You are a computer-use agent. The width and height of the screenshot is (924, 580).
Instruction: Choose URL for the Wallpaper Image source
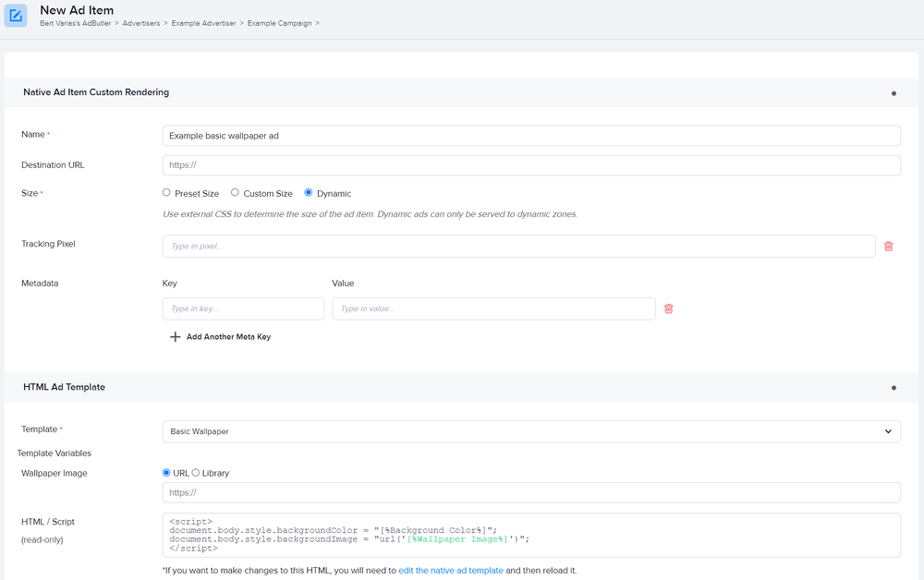(166, 472)
